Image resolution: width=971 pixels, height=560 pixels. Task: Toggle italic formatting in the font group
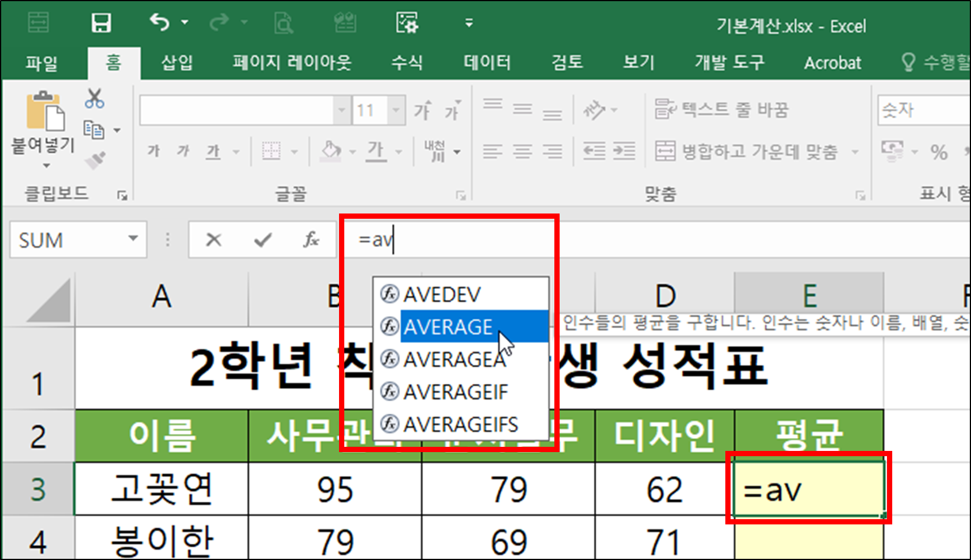182,151
